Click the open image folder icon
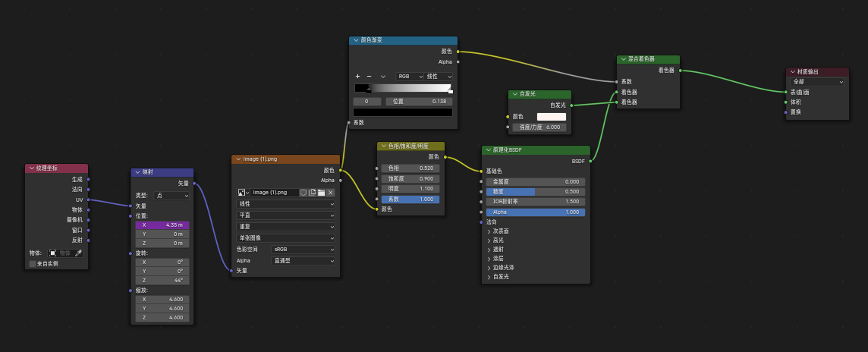 [321, 193]
